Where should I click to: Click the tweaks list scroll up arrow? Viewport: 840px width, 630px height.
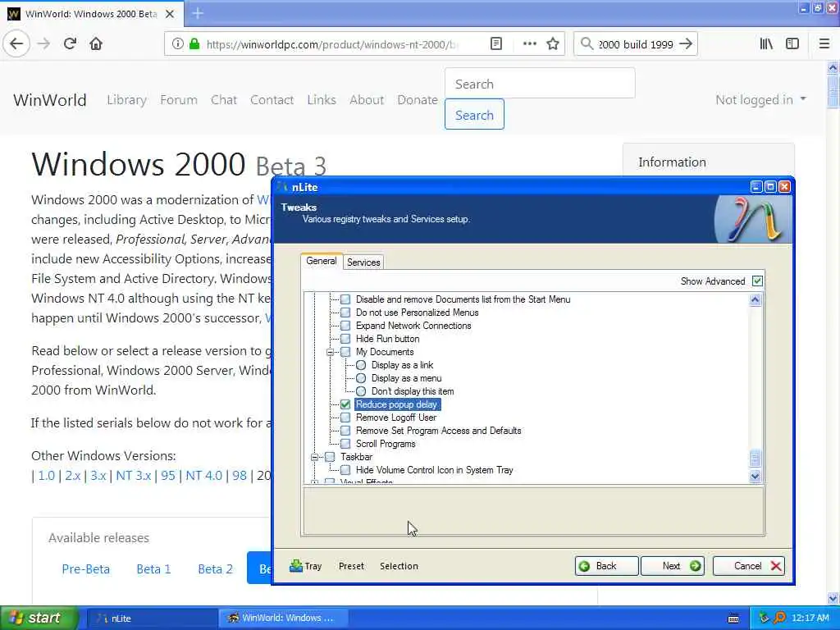(755, 300)
